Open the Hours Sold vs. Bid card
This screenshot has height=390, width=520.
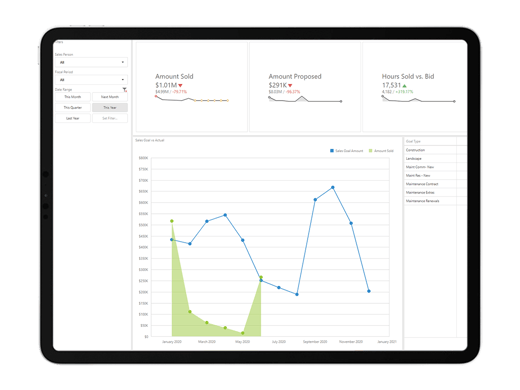[x=415, y=87]
